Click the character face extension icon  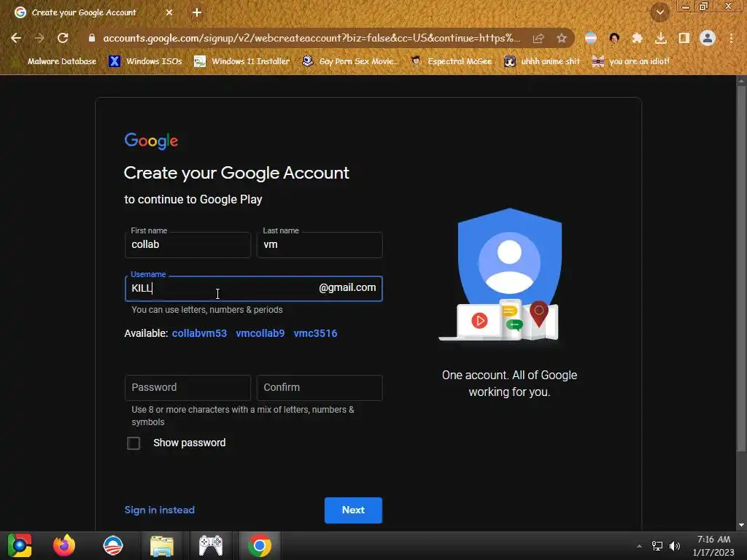pos(614,38)
